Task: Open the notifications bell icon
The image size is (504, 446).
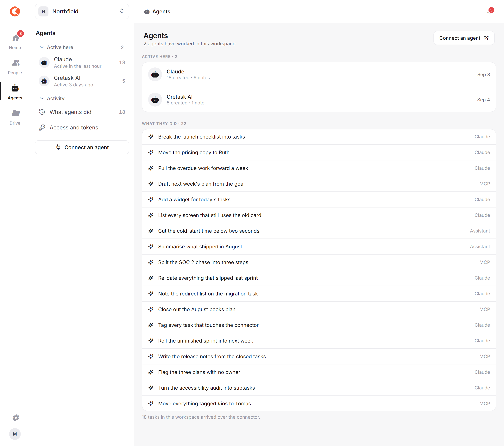Action: pos(490,12)
